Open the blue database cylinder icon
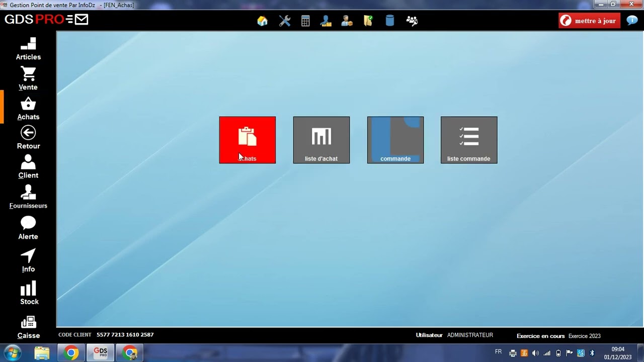Viewport: 644px width, 362px height. 390,21
